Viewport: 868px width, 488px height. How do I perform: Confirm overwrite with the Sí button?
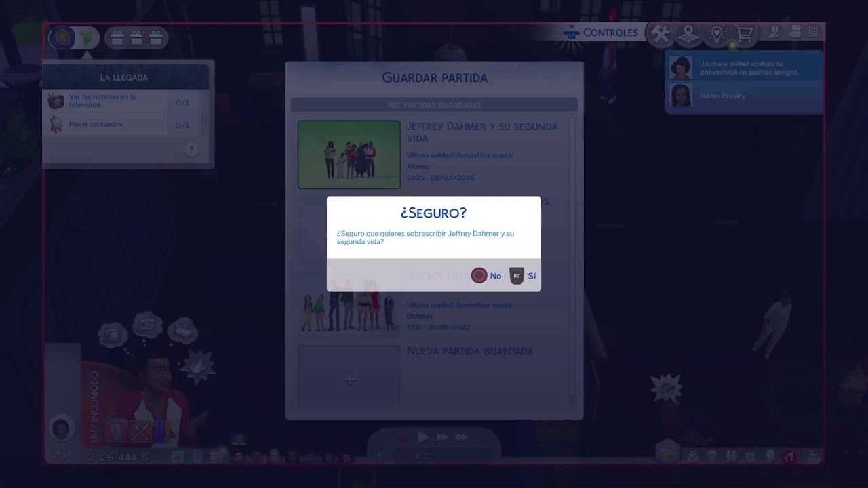(523, 276)
